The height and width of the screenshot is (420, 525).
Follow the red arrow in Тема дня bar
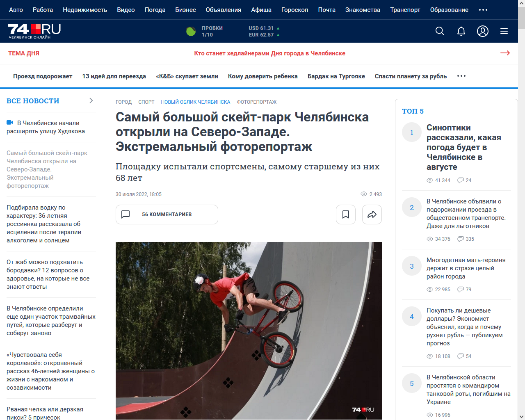(505, 53)
